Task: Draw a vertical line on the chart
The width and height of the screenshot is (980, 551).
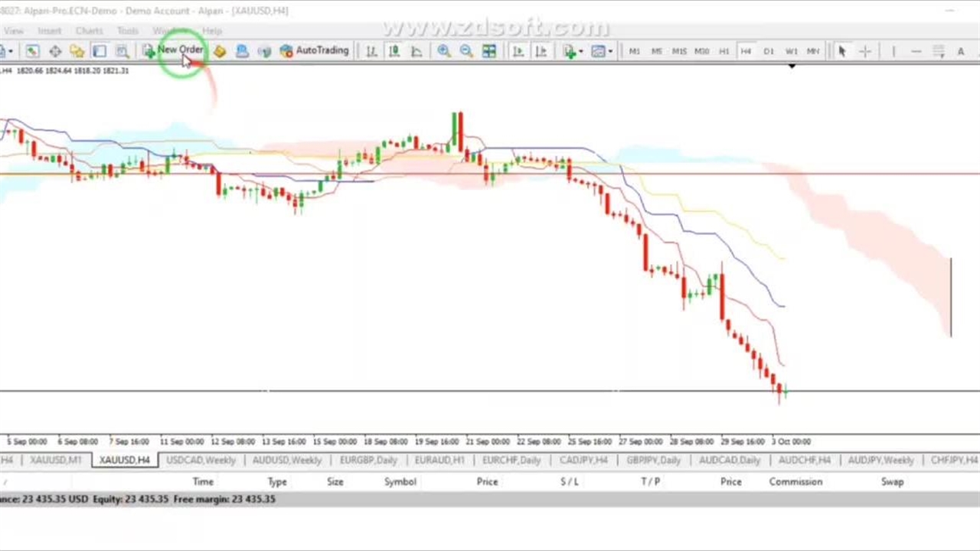Action: 893,51
